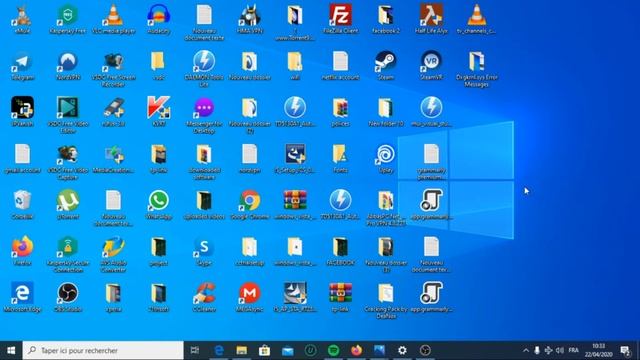
Task: Click the netflix account text file
Action: tap(340, 65)
